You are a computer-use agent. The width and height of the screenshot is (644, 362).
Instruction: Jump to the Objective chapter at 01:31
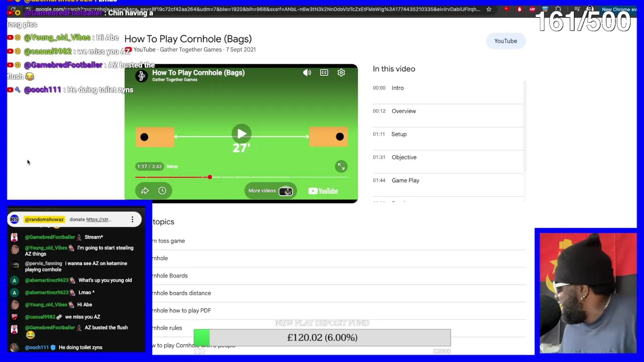448,157
